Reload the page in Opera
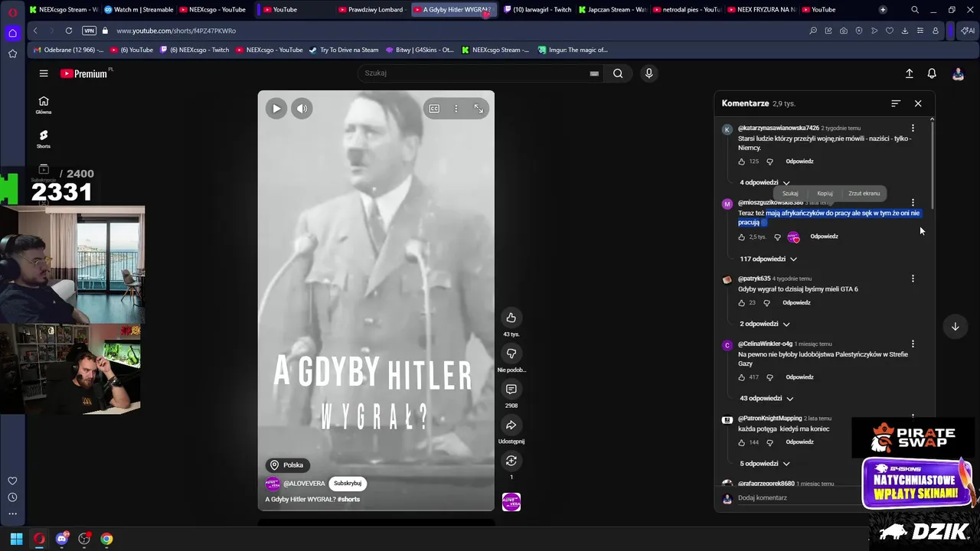980x551 pixels. tap(69, 31)
